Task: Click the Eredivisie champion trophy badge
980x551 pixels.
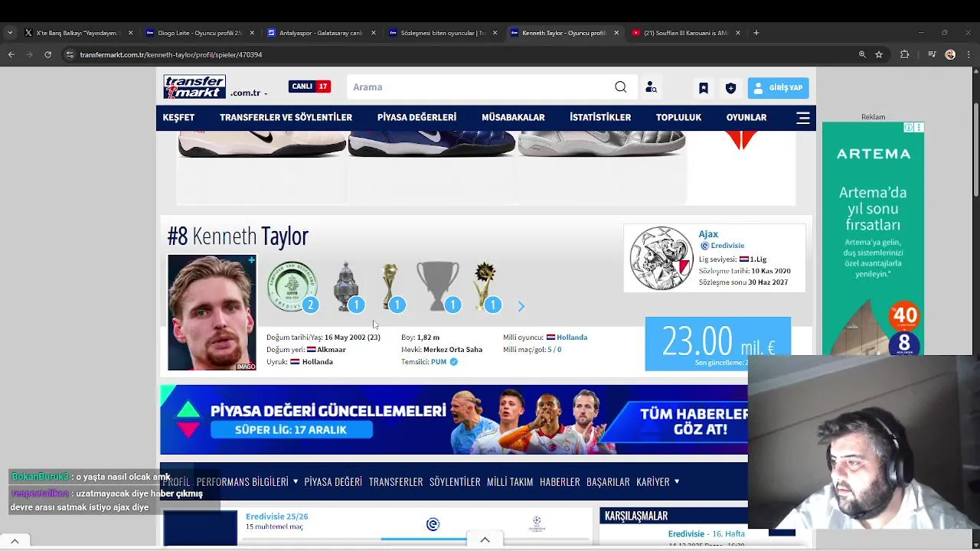Action: [x=292, y=286]
